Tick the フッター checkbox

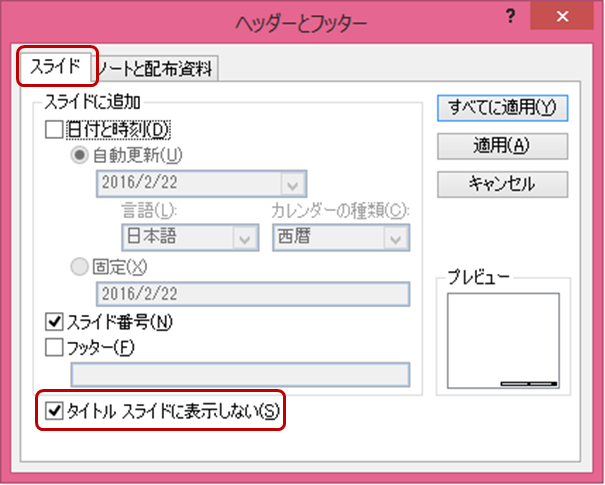point(54,347)
